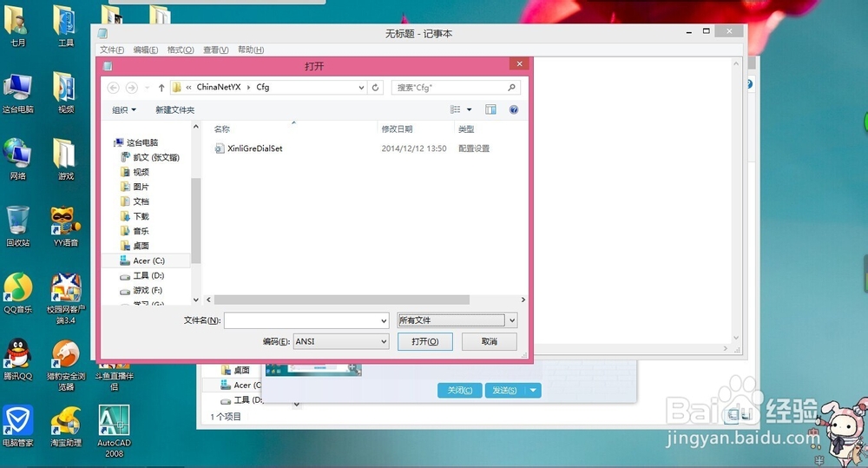
Task: Sort by 名称 column header
Action: pos(222,129)
